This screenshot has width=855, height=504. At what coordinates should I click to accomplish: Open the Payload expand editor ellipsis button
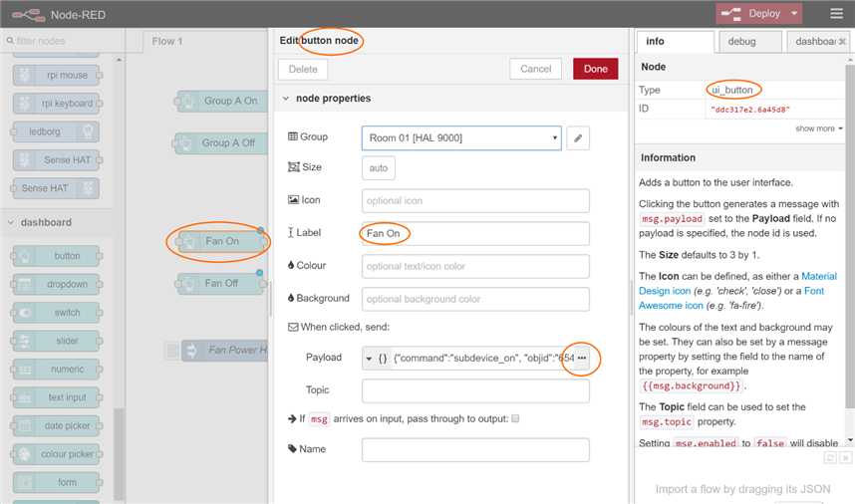582,358
